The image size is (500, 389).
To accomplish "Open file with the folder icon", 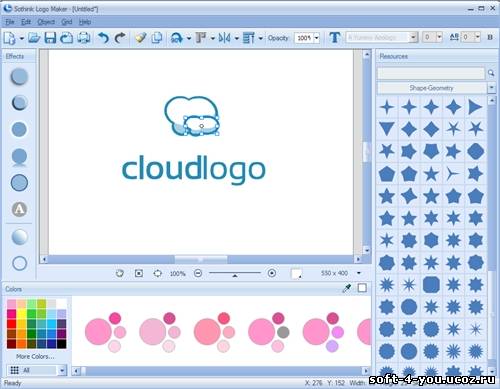I will point(34,38).
